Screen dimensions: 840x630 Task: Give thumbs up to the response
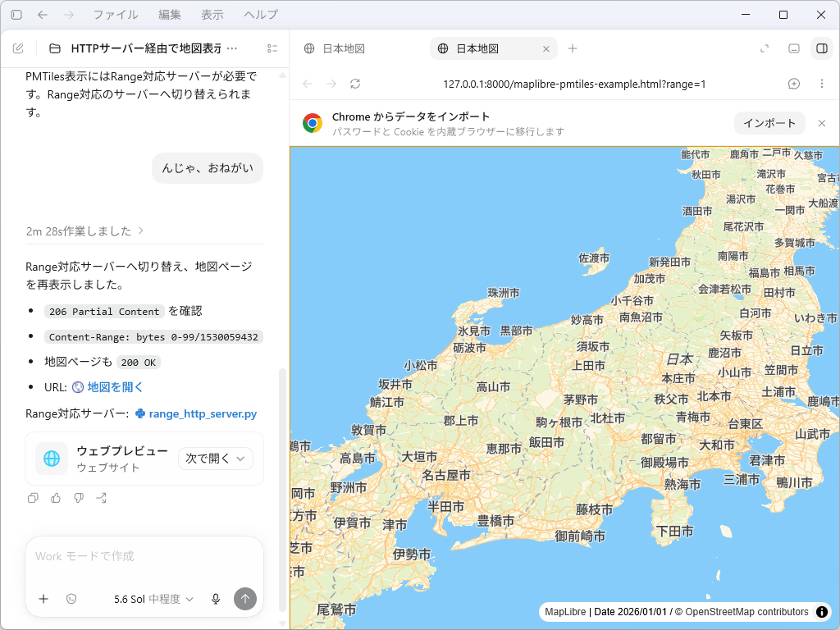(x=56, y=498)
